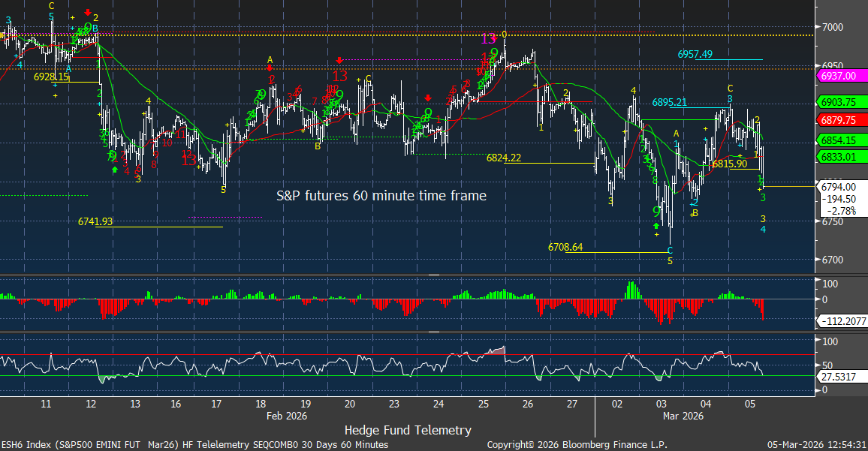This screenshot has height=451, width=868.
Task: Select the magenta 6937.00 price tag
Action: coord(840,76)
